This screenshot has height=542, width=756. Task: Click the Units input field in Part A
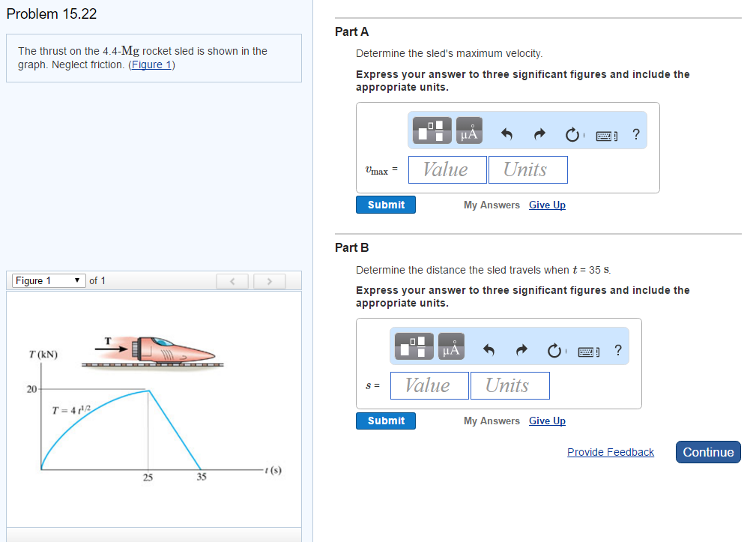point(527,169)
